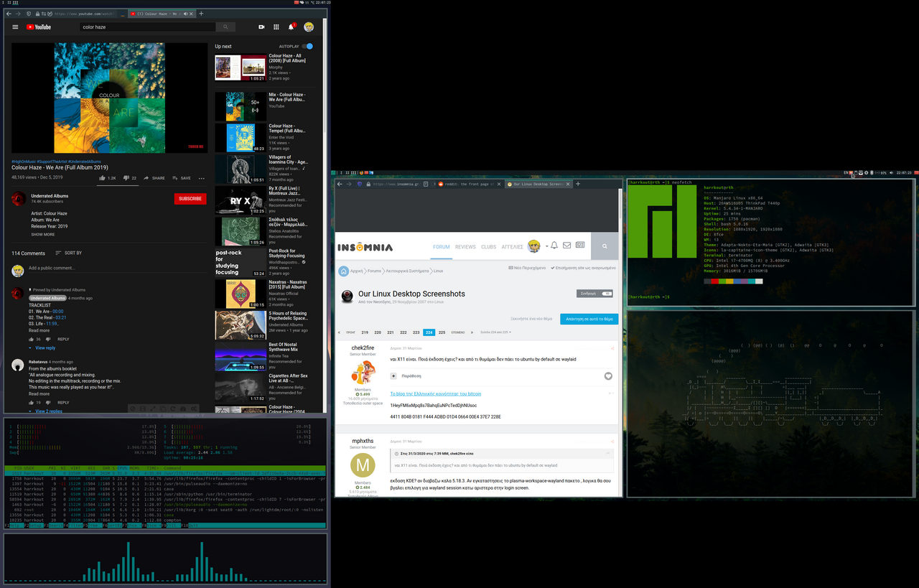Click shield icon in Insomnia address bar
The image size is (919, 588).
coord(359,184)
